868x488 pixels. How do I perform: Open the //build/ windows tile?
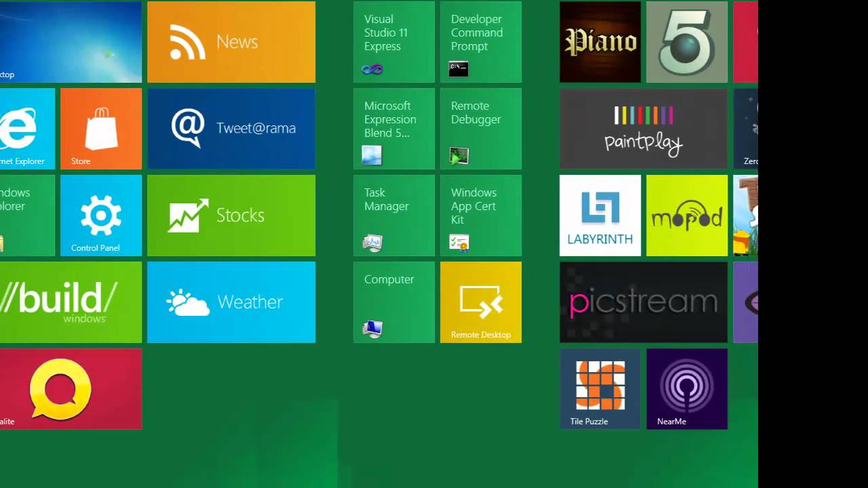71,302
